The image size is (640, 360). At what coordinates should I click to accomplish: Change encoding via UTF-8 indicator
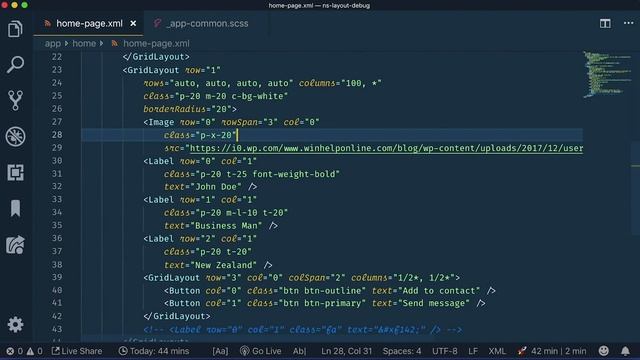click(444, 351)
